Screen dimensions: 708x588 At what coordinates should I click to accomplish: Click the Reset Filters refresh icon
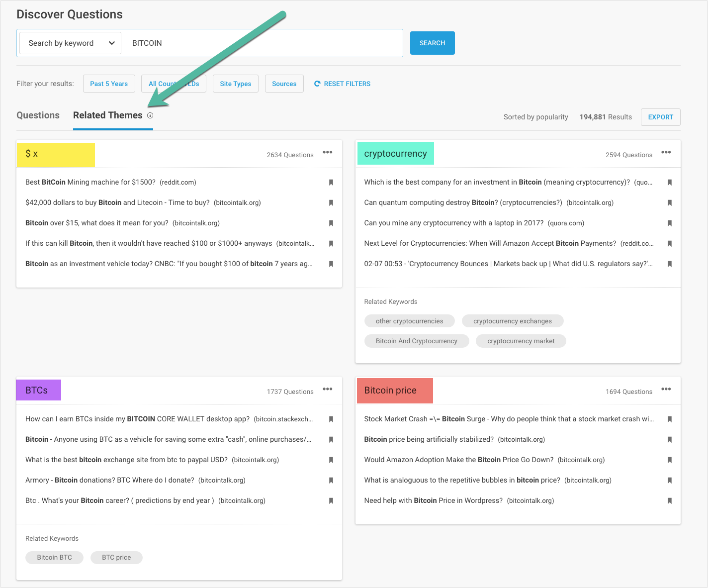317,84
